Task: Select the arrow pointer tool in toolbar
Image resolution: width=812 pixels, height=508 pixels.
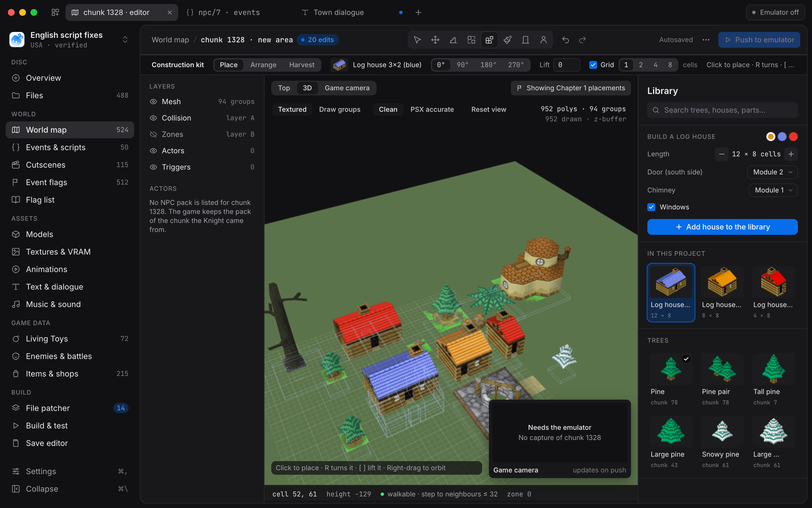Action: point(417,40)
